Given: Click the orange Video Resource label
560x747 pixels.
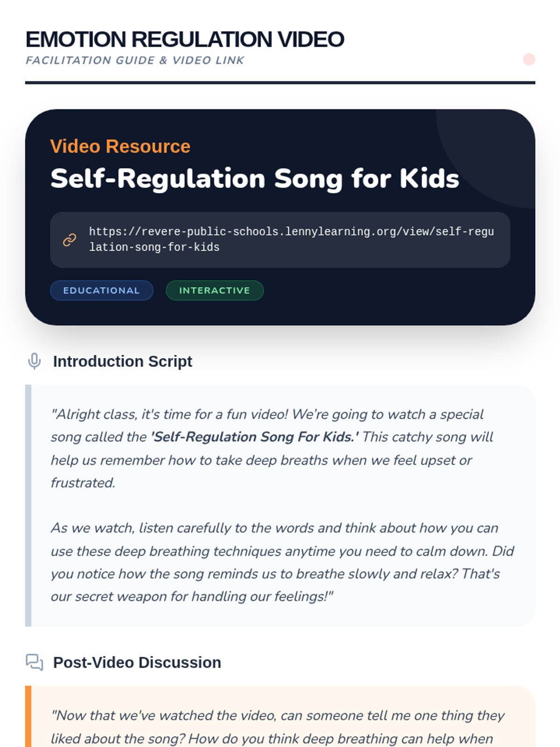Looking at the screenshot, I should click(120, 147).
